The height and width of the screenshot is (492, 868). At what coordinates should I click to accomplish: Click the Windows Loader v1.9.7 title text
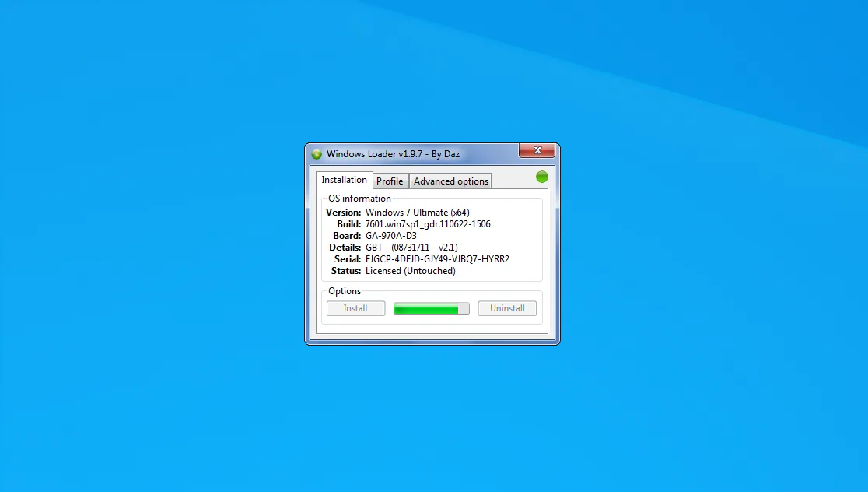(393, 154)
